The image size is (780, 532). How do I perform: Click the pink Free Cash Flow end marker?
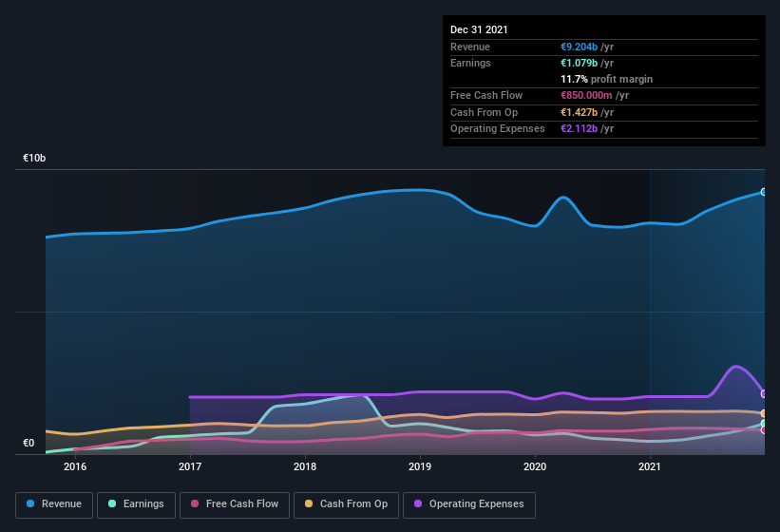click(x=764, y=430)
